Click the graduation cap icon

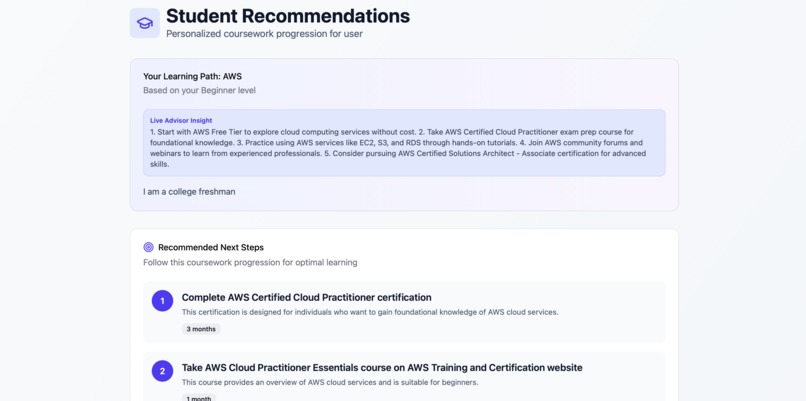click(144, 23)
